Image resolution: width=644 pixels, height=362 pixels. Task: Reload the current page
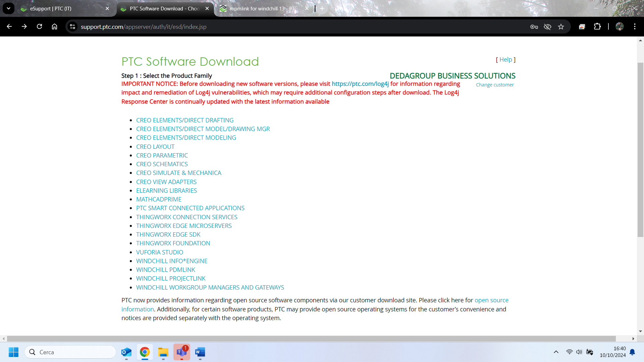click(39, 26)
